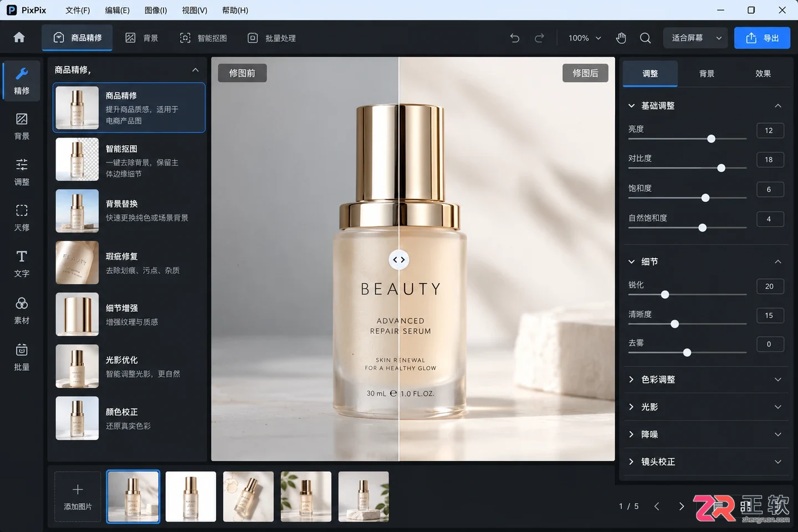Click the 导出 export button
The image size is (798, 532).
tap(762, 38)
